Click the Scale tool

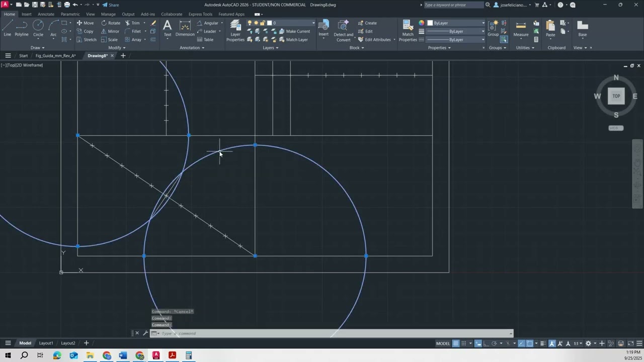(x=109, y=39)
